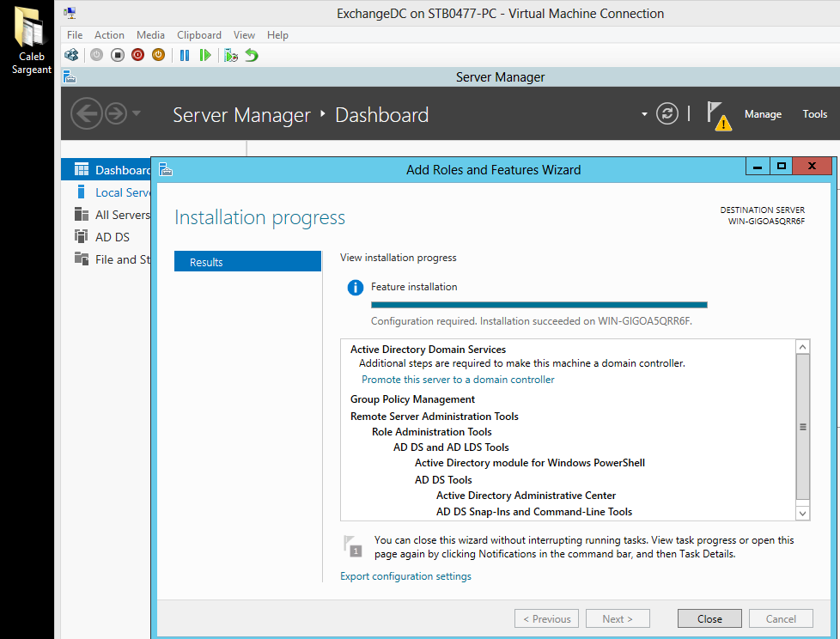Minimize the Add Roles and Features Wizard
This screenshot has height=639, width=840.
[758, 167]
